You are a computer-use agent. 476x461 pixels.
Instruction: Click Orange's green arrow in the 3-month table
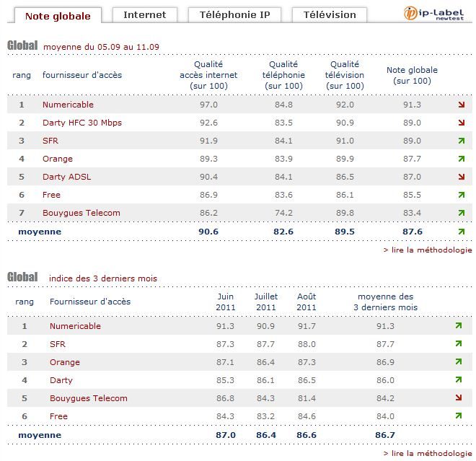pos(458,362)
